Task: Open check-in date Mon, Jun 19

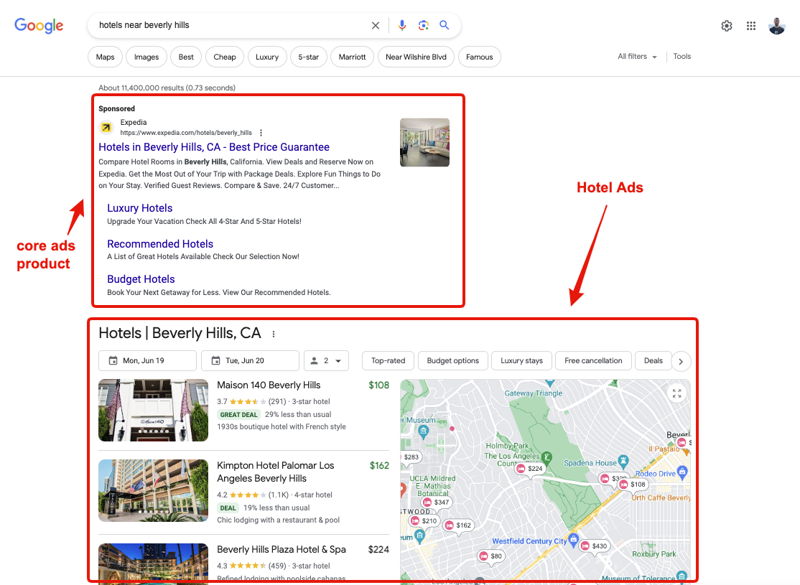Action: click(x=147, y=361)
